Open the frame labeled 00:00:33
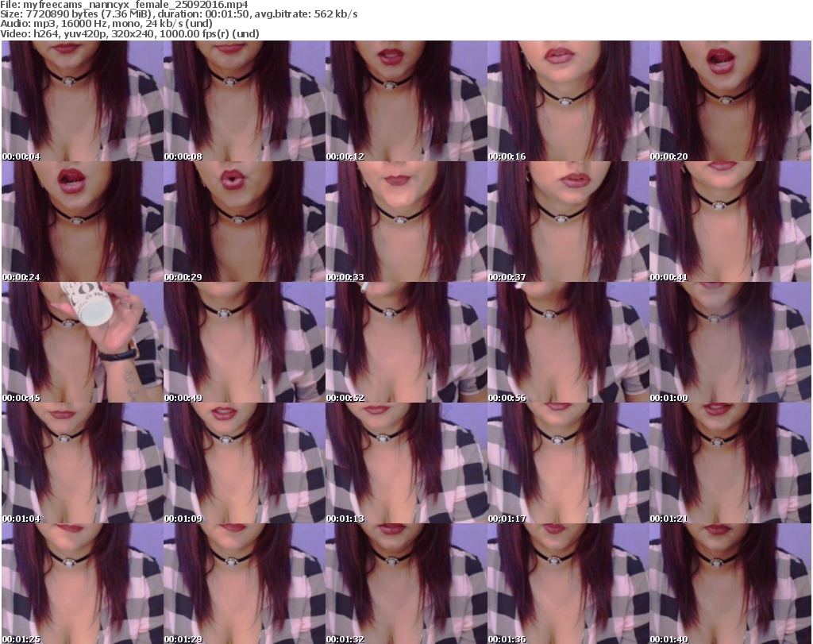 point(406,222)
